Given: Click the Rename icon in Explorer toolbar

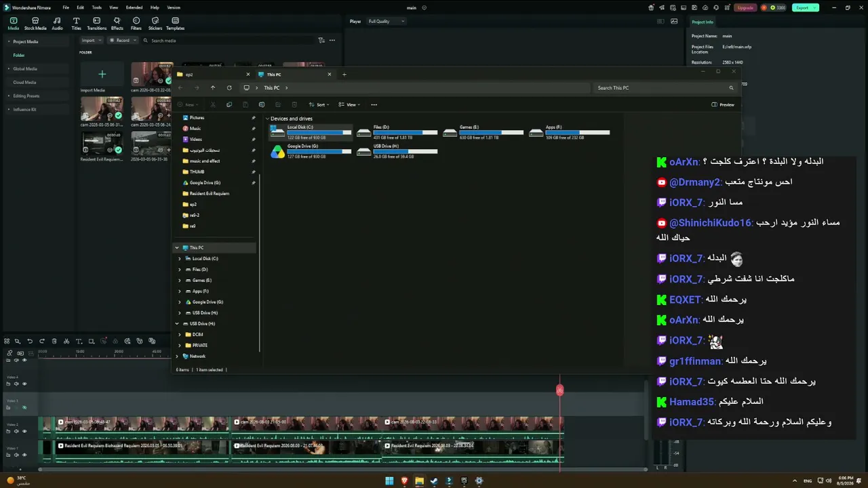Looking at the screenshot, I should click(262, 104).
